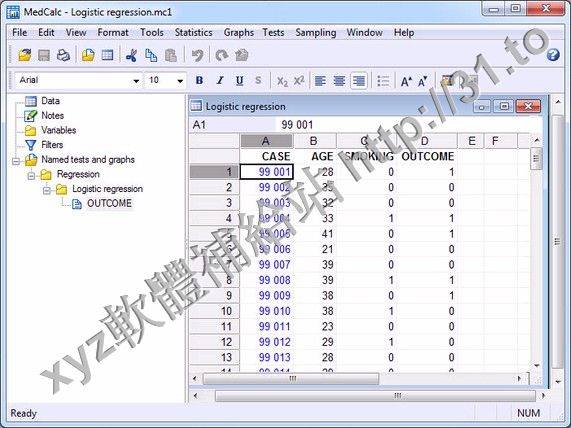Open the View menu
The image size is (571, 428).
(x=76, y=32)
